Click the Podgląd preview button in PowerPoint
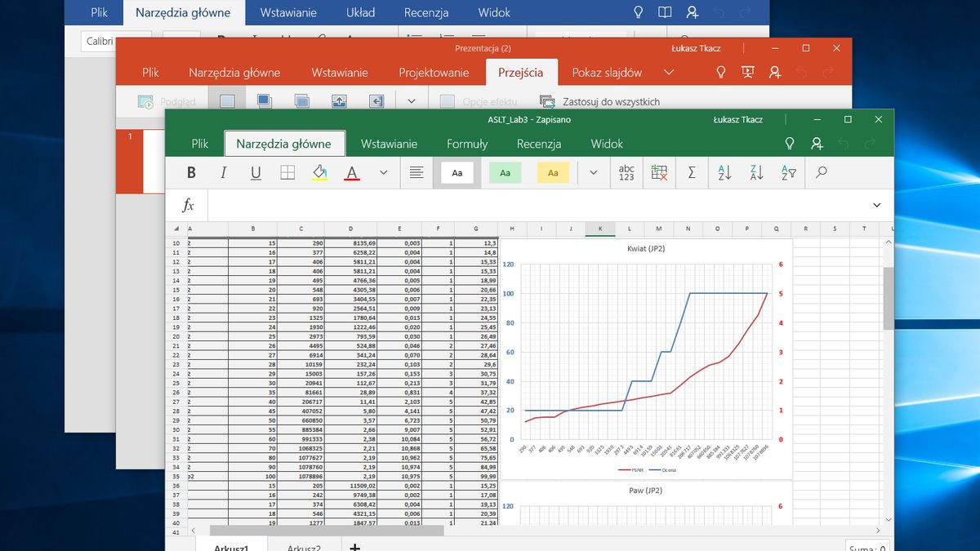The height and width of the screenshot is (551, 980). pyautogui.click(x=167, y=102)
